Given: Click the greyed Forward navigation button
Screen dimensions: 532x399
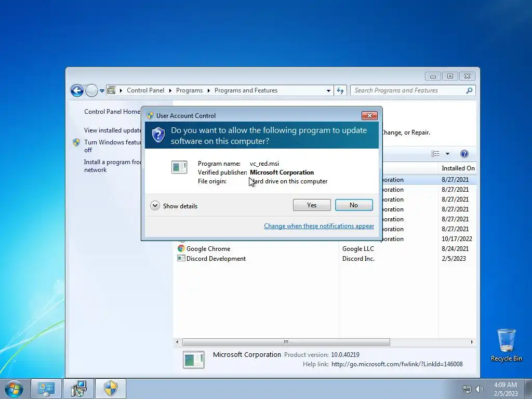Looking at the screenshot, I should (x=91, y=90).
